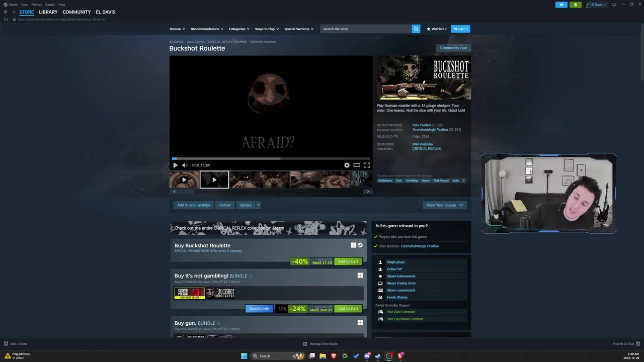Open the EL DAVIS profile tab

(106, 12)
